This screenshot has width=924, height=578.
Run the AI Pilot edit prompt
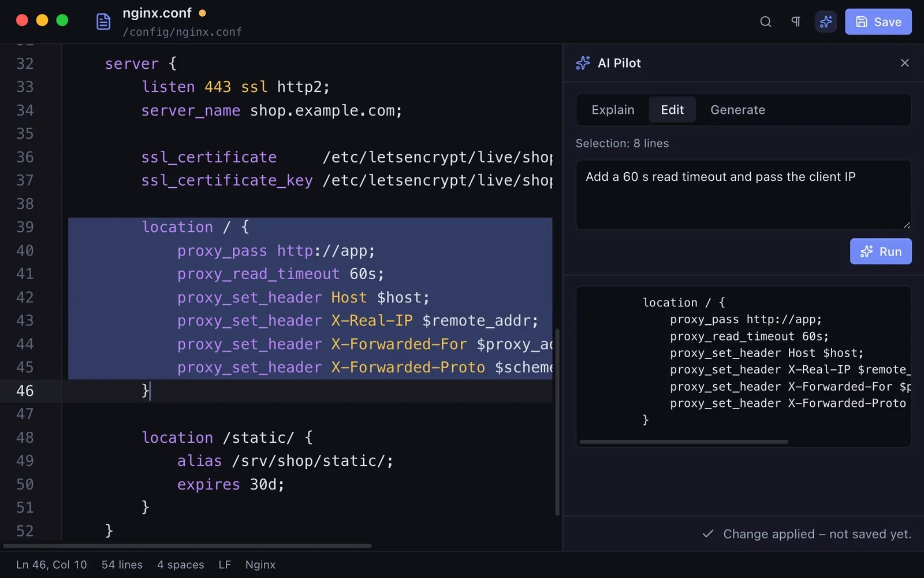click(x=881, y=251)
